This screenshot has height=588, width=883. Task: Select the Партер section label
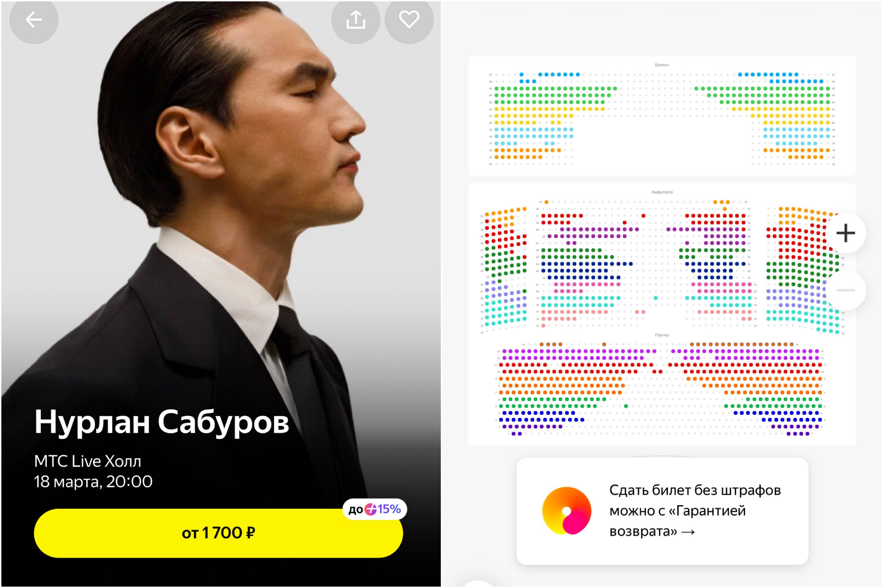pos(662,335)
